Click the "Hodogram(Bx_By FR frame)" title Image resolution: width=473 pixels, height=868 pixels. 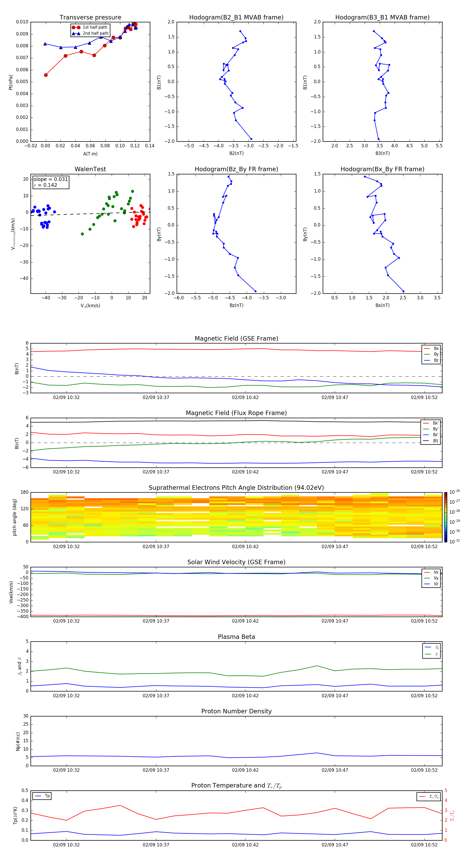(x=382, y=169)
